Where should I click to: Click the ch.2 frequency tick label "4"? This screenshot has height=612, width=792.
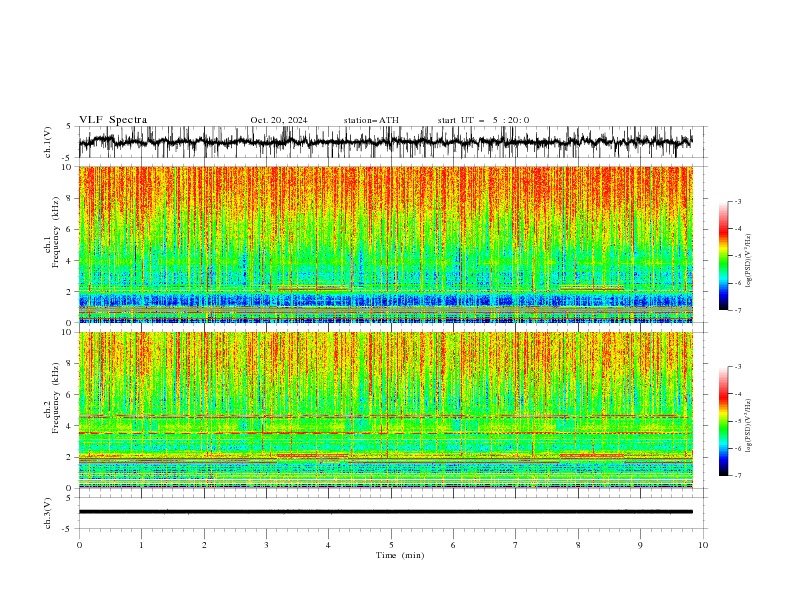click(x=71, y=426)
